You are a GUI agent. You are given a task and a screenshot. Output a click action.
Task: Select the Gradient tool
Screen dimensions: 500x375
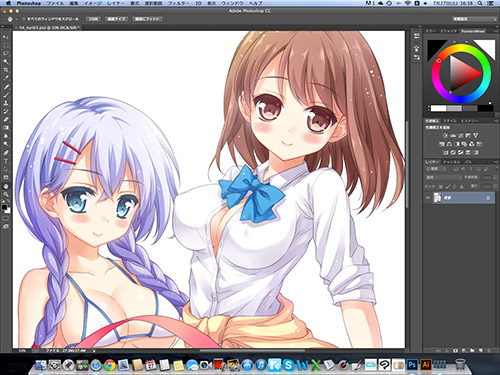point(6,128)
